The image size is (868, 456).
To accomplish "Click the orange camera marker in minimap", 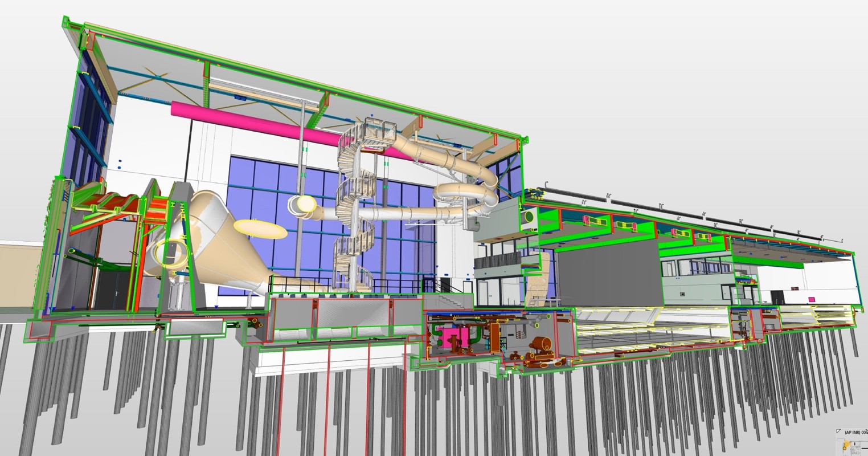I will pos(845,448).
